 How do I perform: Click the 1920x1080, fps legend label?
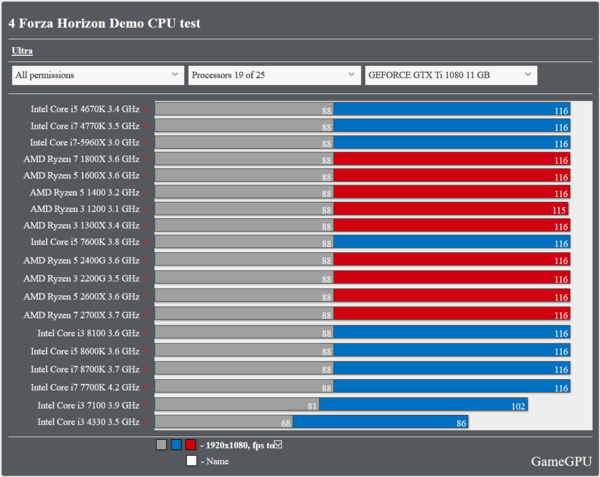[237, 445]
